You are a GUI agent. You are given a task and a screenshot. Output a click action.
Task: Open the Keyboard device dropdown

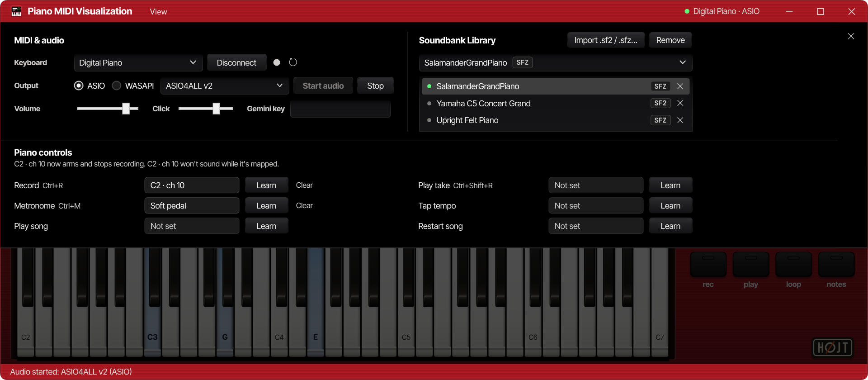[138, 63]
